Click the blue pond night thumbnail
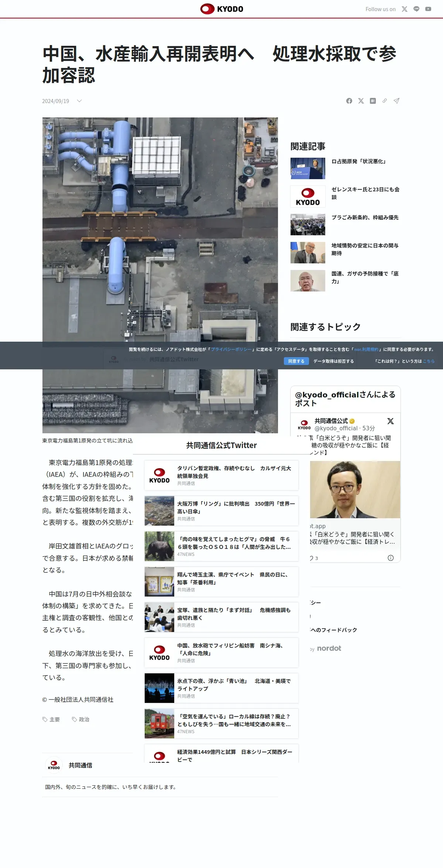Image resolution: width=443 pixels, height=868 pixels. pos(159,688)
